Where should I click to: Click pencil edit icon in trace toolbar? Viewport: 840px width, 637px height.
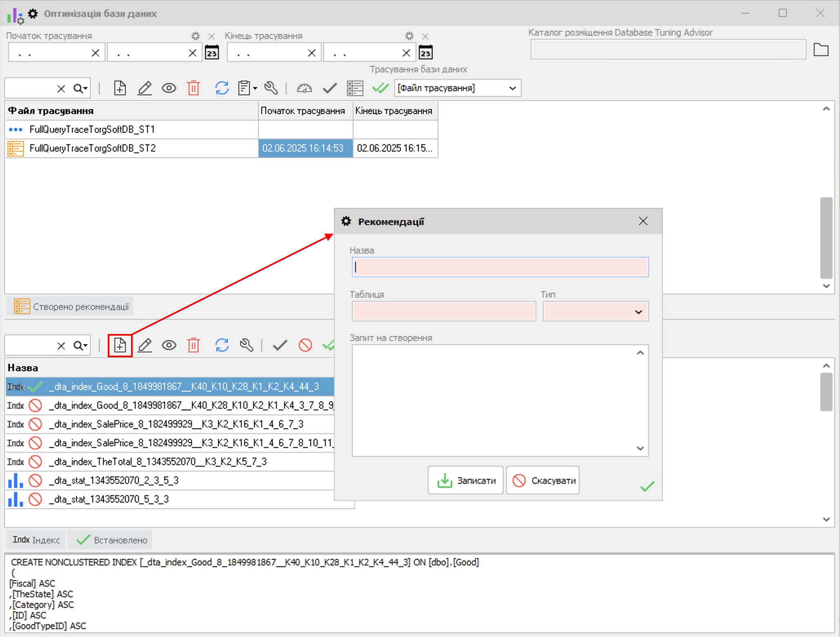pos(144,88)
